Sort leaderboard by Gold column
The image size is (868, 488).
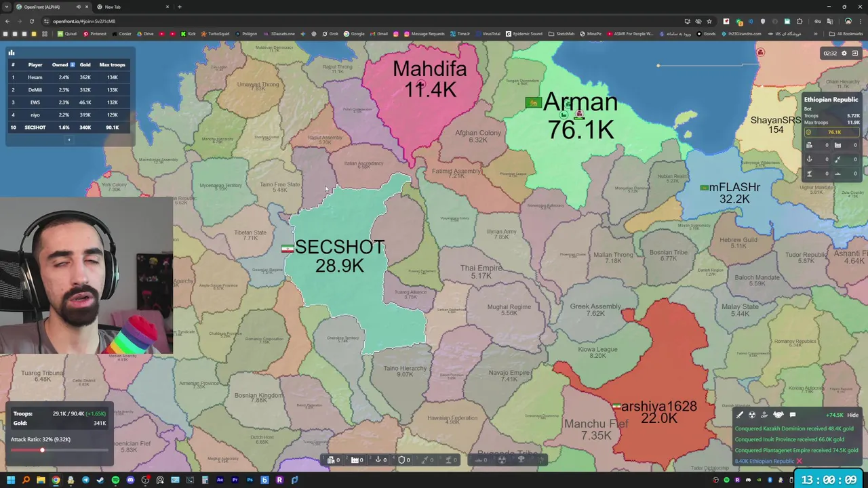85,64
